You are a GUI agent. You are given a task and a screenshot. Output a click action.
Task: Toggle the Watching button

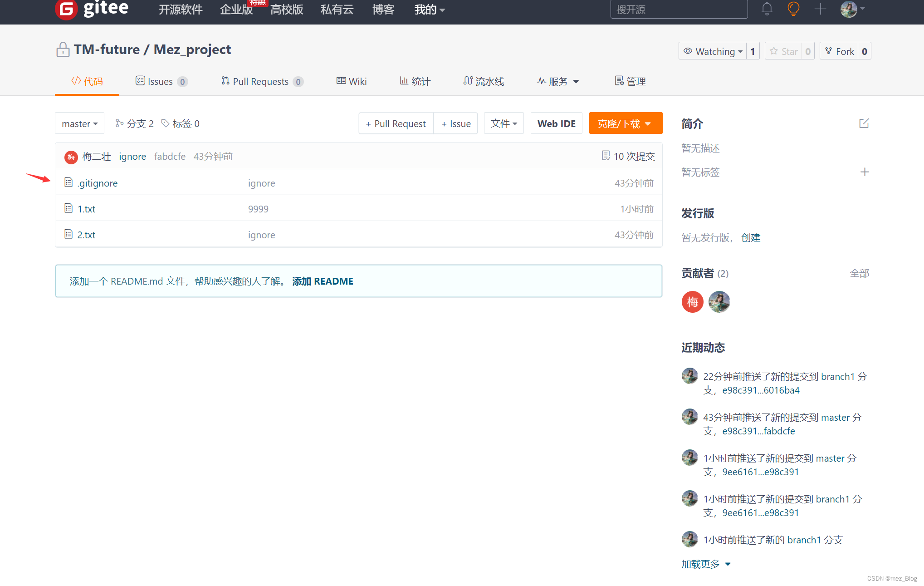713,51
